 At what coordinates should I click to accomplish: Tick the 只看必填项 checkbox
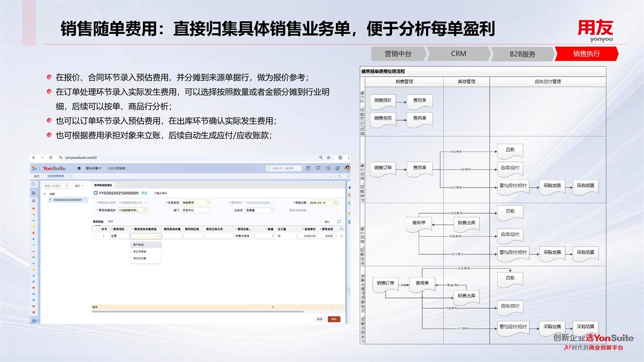[x=152, y=193]
